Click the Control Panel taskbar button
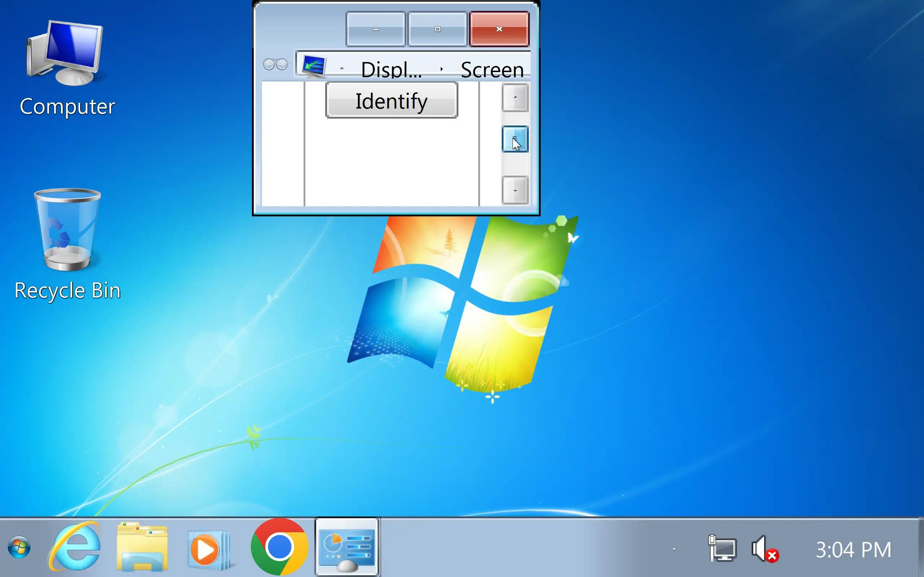 (347, 547)
